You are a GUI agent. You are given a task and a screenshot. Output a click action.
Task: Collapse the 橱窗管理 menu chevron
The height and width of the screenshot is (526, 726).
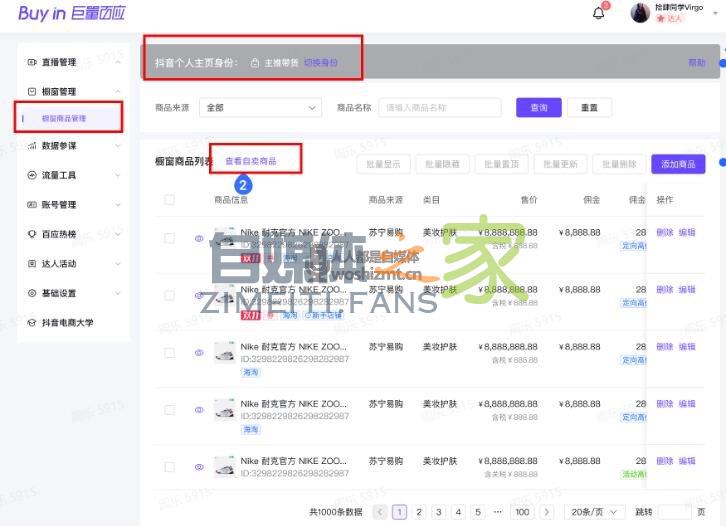tap(118, 92)
